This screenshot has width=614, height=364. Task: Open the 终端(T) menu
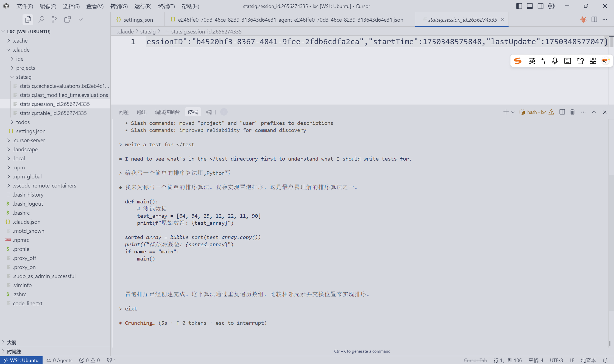click(166, 6)
